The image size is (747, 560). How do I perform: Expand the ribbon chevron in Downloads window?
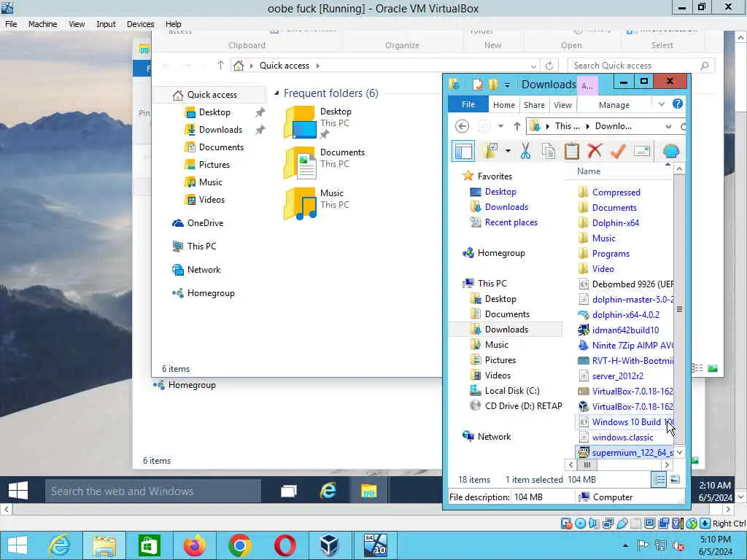click(661, 104)
